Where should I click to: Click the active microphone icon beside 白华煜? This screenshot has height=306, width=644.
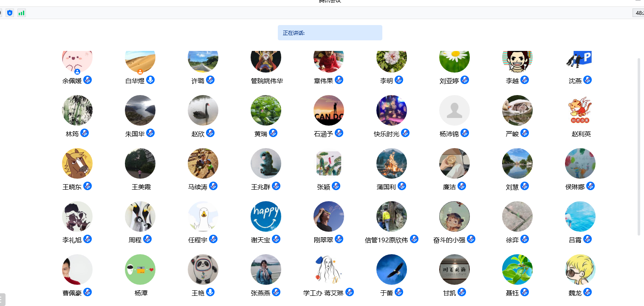click(x=150, y=80)
